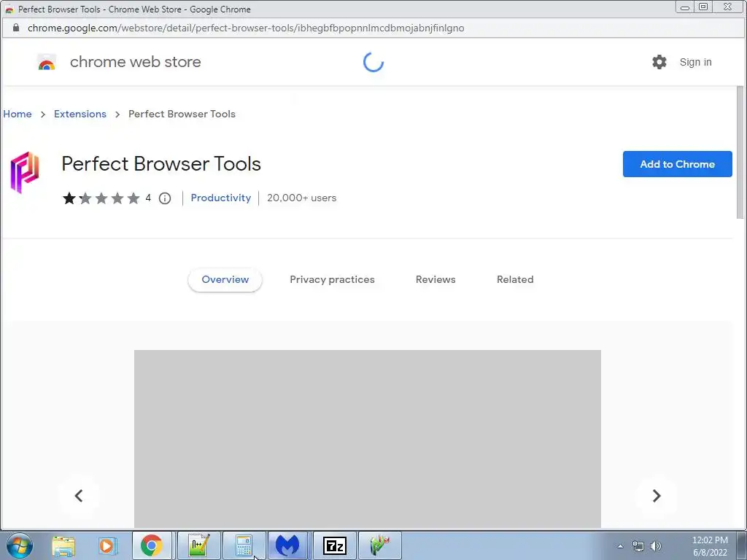Open the rating info icon

[x=165, y=198]
